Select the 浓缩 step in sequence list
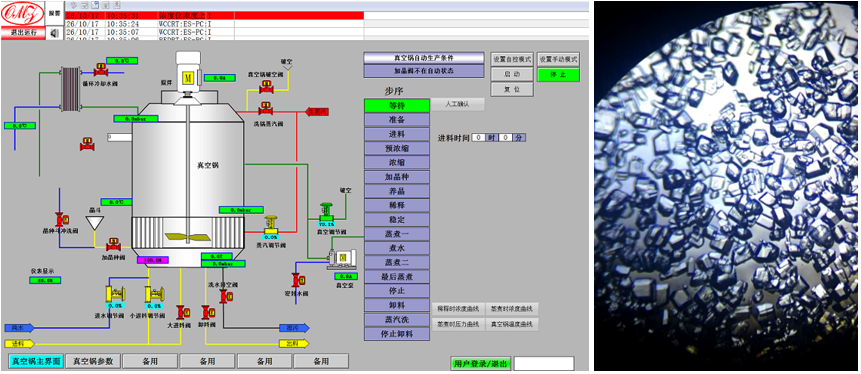The width and height of the screenshot is (861, 374). 396,163
